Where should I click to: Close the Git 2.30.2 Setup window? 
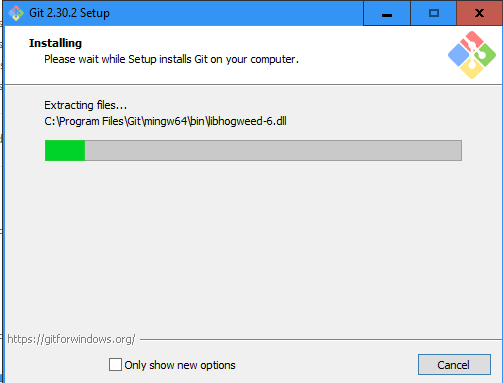tap(479, 13)
